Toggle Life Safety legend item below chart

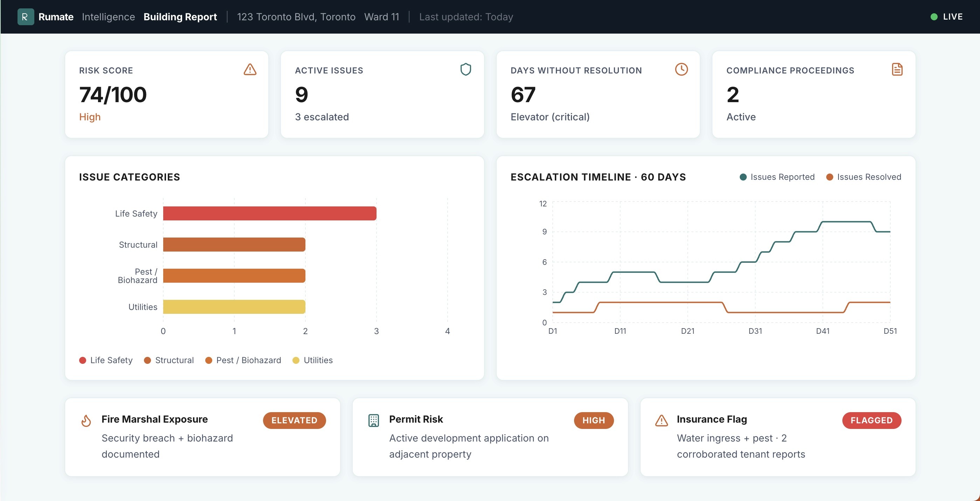point(106,360)
